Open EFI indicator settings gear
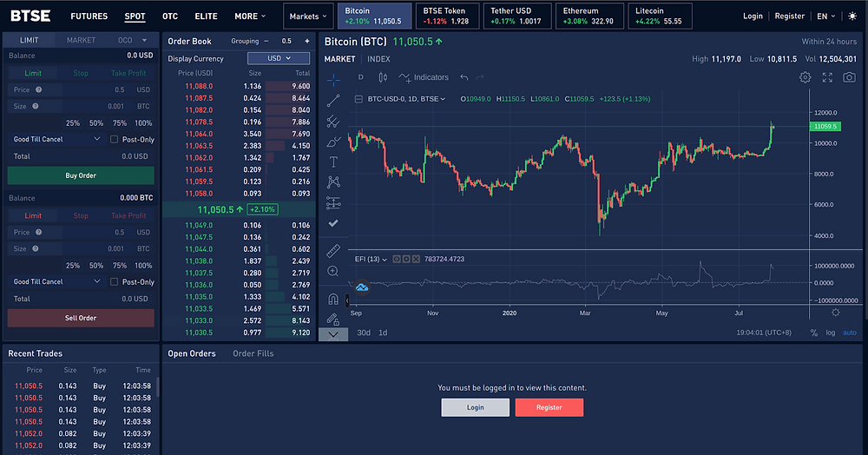Viewport: 868px width, 455px height. (406, 259)
